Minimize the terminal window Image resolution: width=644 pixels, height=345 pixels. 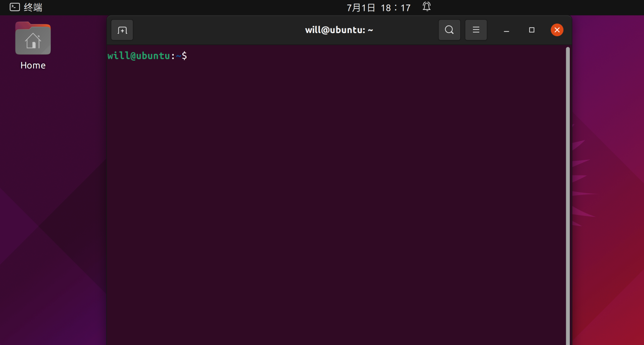tap(506, 30)
